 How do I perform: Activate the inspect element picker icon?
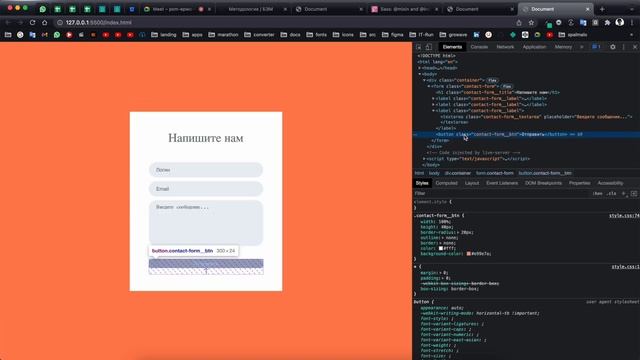point(418,47)
